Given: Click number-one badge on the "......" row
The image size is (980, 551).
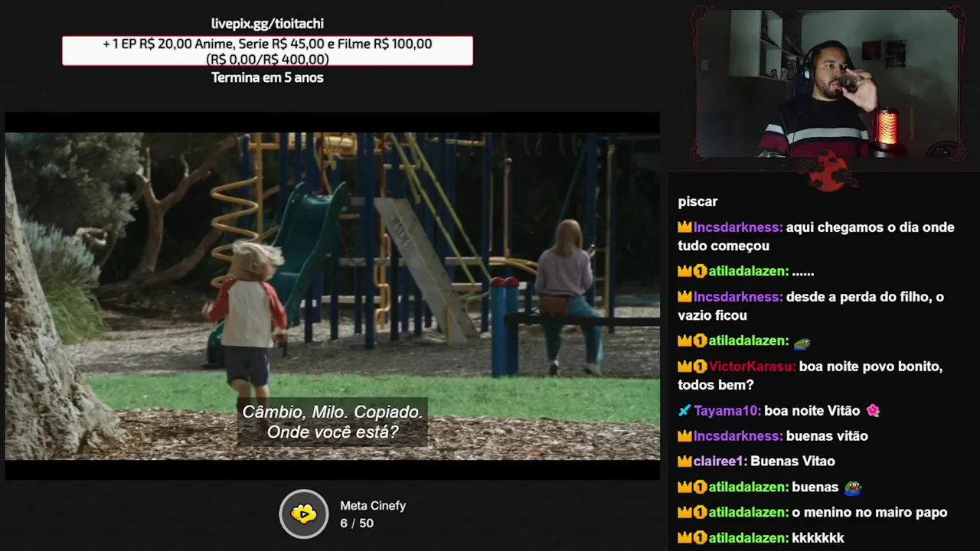Looking at the screenshot, I should pyautogui.click(x=700, y=271).
